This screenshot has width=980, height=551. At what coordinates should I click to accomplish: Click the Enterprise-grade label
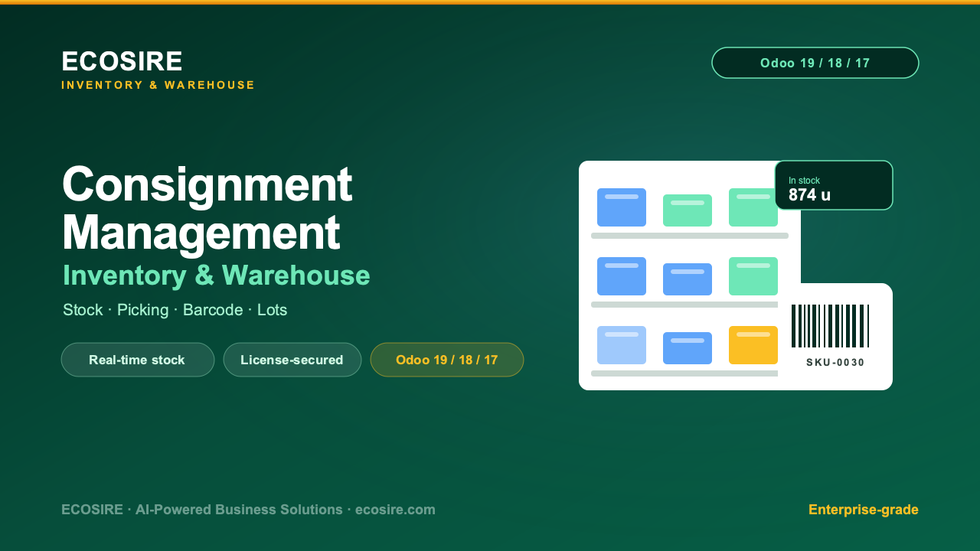864,510
